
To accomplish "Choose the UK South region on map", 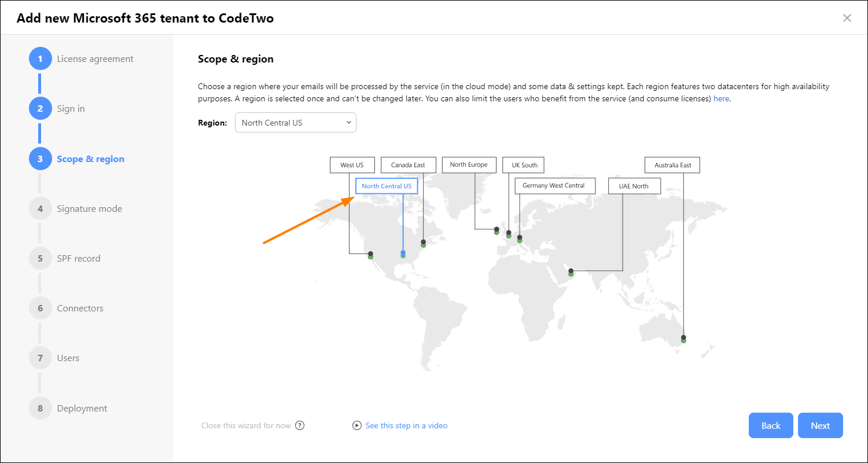I will [523, 165].
